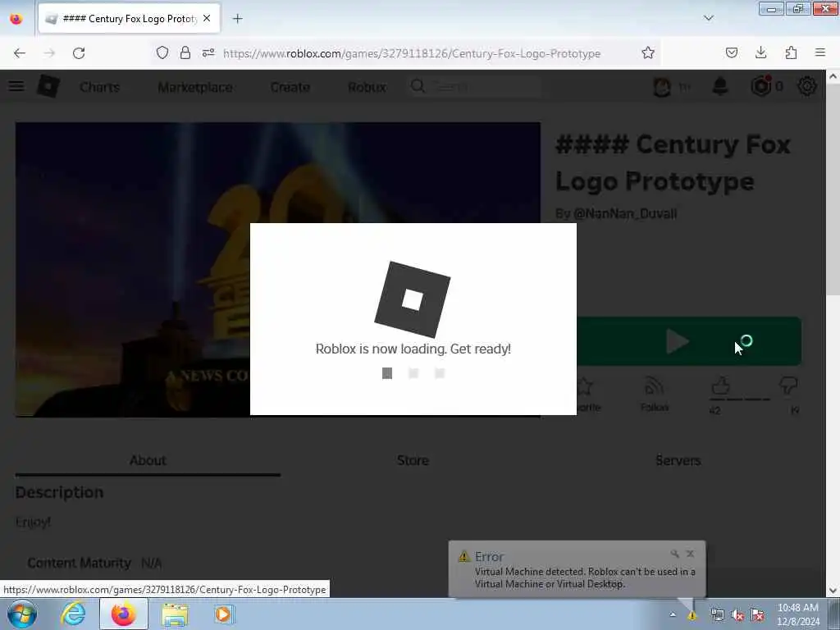Click the page scrollbar up arrow
840x630 pixels.
833,76
